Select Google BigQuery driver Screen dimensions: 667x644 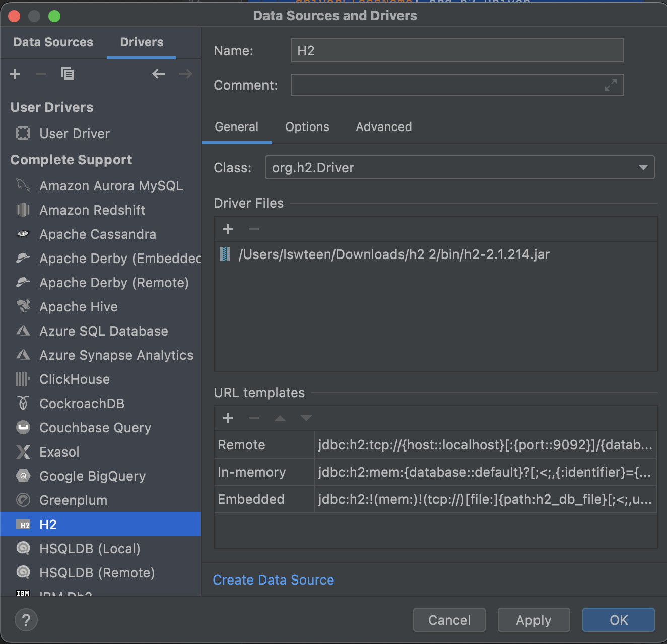coord(101,476)
